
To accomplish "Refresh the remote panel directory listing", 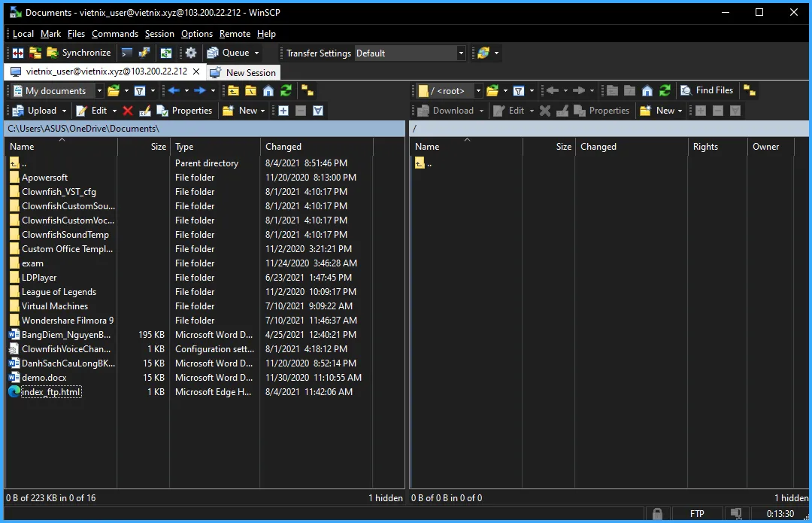I will 665,91.
